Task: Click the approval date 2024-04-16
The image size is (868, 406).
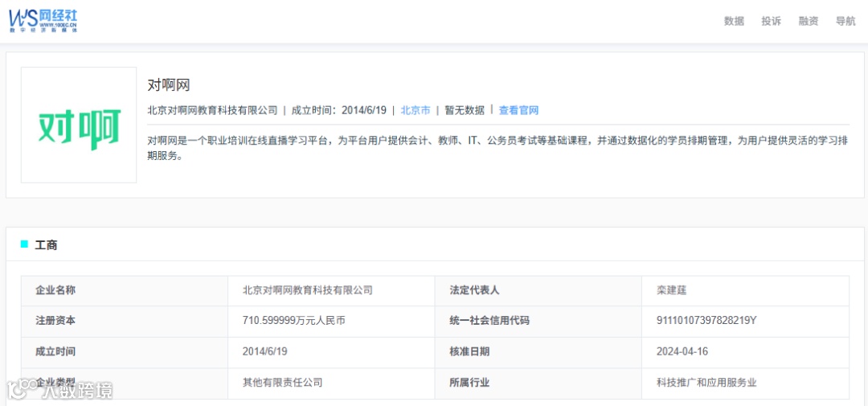Action: (x=682, y=351)
